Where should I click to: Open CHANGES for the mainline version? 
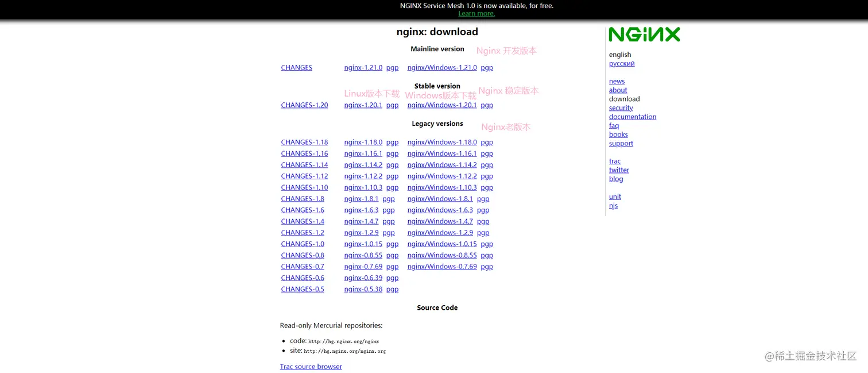coord(296,67)
